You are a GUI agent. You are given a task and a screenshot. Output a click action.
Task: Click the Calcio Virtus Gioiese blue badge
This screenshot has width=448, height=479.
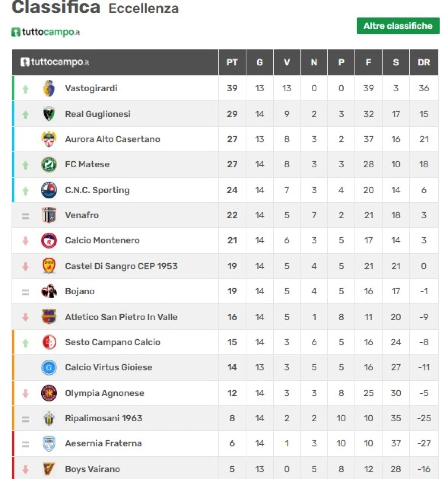point(49,367)
